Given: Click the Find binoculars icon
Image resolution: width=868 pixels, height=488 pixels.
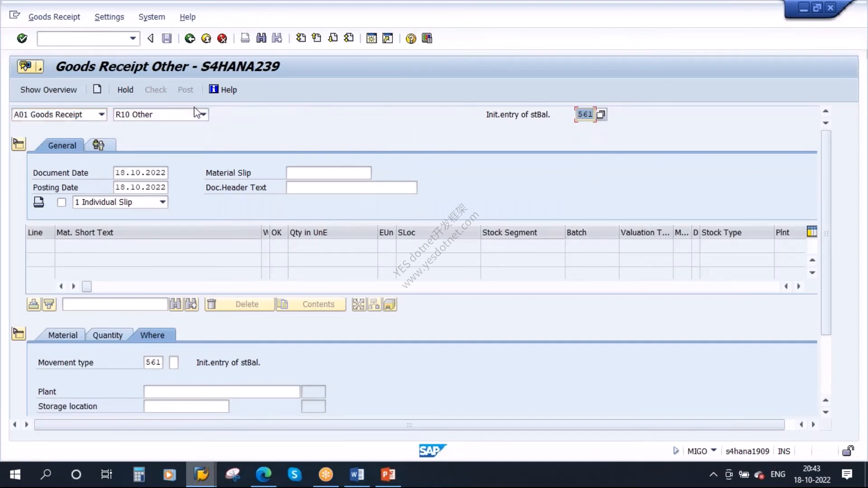Looking at the screenshot, I should coord(261,38).
